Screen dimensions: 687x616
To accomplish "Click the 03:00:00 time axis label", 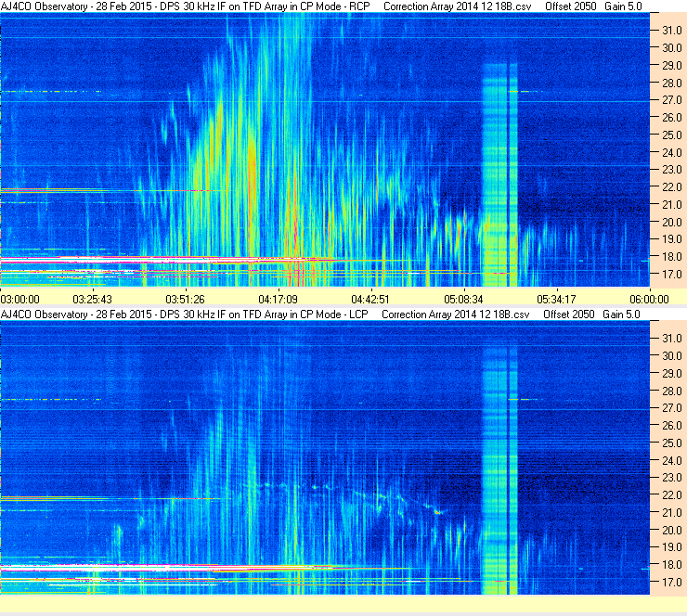I will click(x=20, y=300).
